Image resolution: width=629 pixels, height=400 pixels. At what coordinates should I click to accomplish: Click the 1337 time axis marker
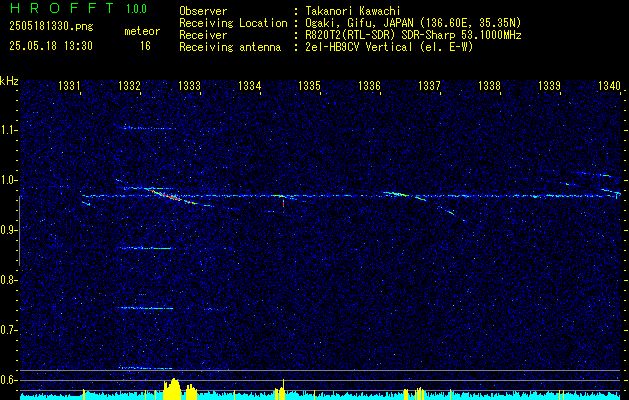point(429,85)
